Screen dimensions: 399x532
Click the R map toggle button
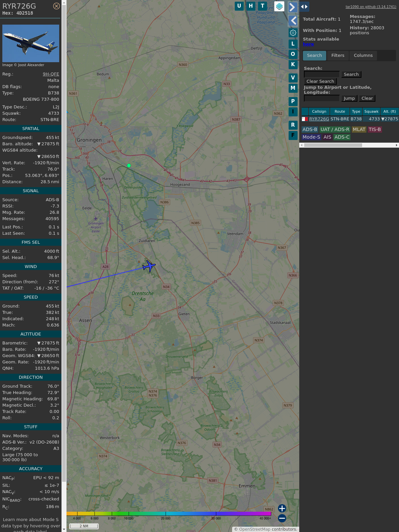293,125
